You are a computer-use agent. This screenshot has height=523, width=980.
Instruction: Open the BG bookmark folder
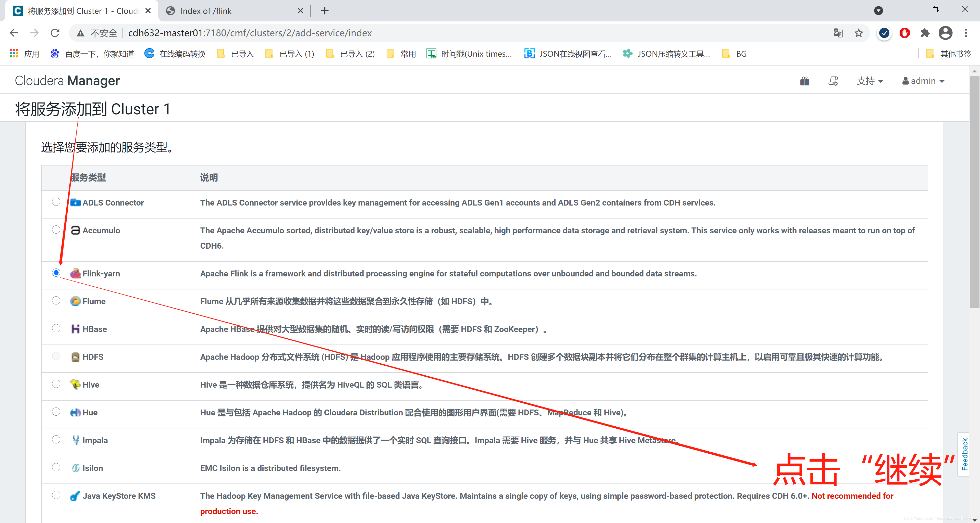coord(734,54)
